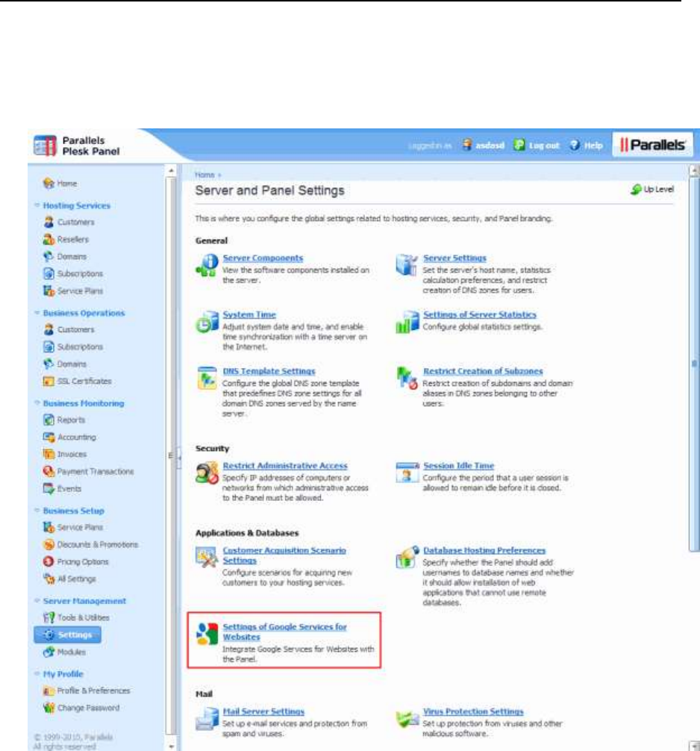Open Customers under Hosting Services
This screenshot has width=700, height=751.
click(75, 222)
